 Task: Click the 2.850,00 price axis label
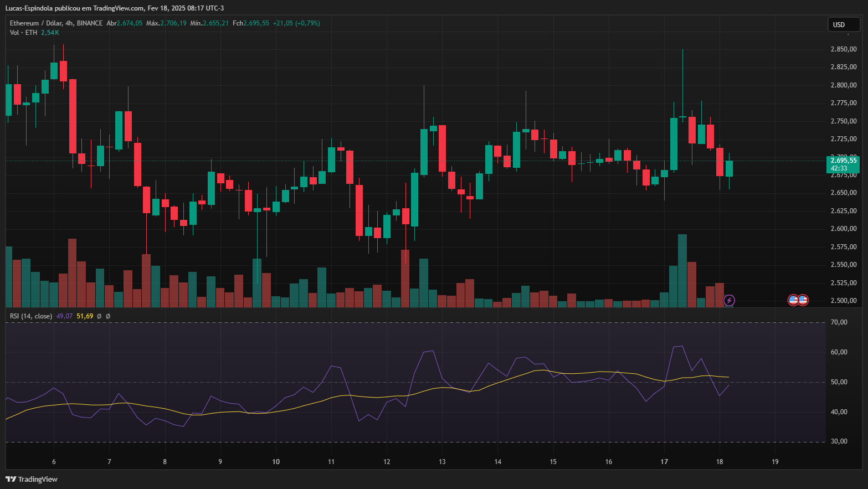tap(843, 49)
